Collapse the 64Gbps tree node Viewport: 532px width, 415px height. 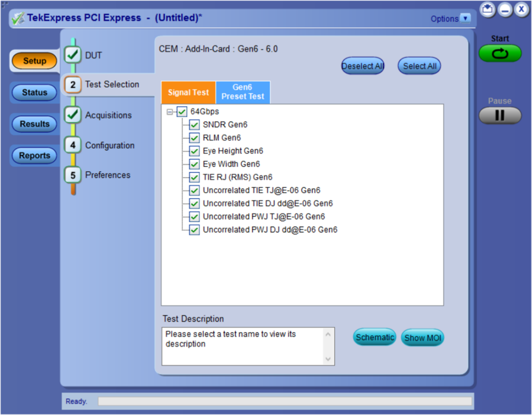click(x=169, y=112)
